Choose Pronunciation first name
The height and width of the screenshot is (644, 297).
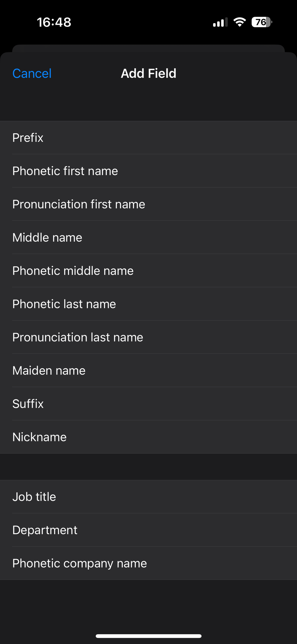[x=79, y=204]
